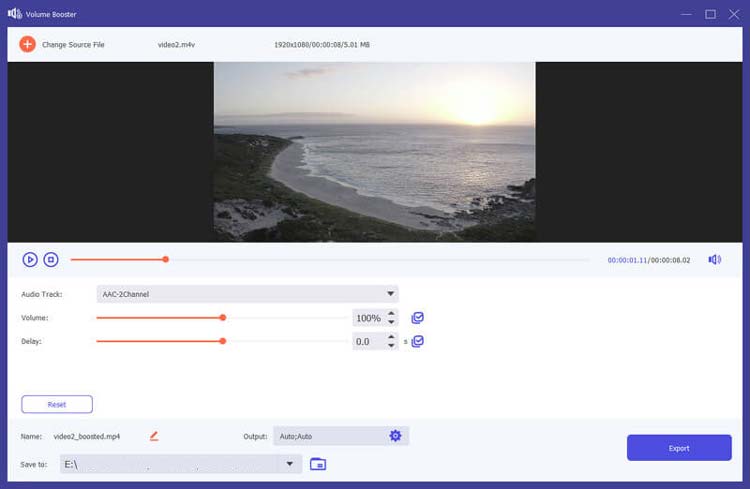Viewport: 750px width, 489px height.
Task: Toggle the apply-to-all icon next to Volume
Action: pyautogui.click(x=418, y=318)
